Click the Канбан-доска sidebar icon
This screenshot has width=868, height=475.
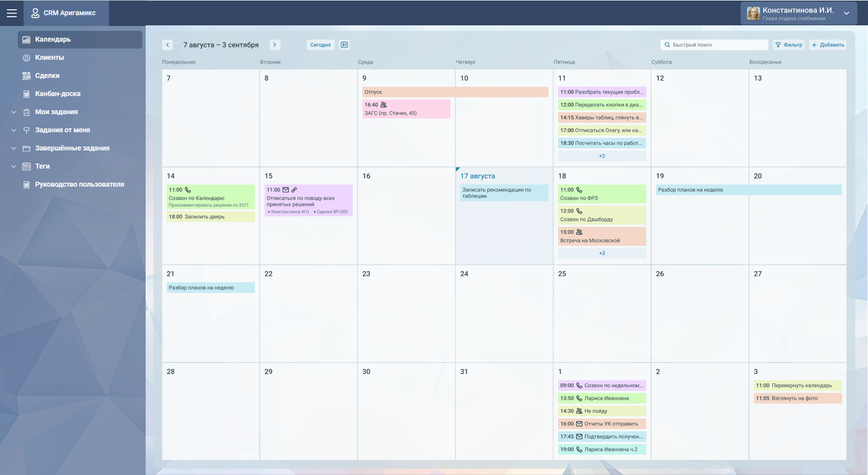pos(26,94)
